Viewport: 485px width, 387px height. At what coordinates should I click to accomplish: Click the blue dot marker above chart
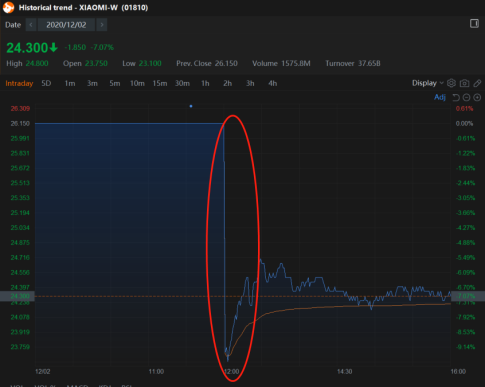(191, 106)
